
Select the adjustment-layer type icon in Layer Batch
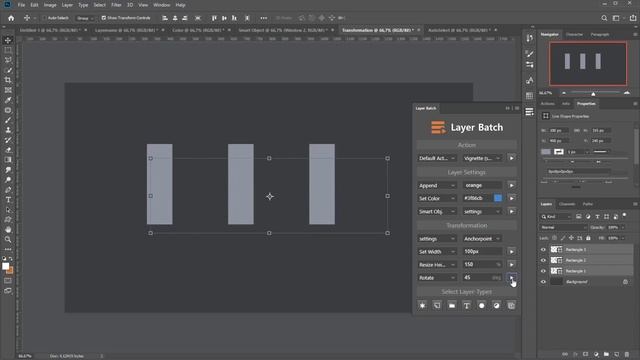(496, 305)
